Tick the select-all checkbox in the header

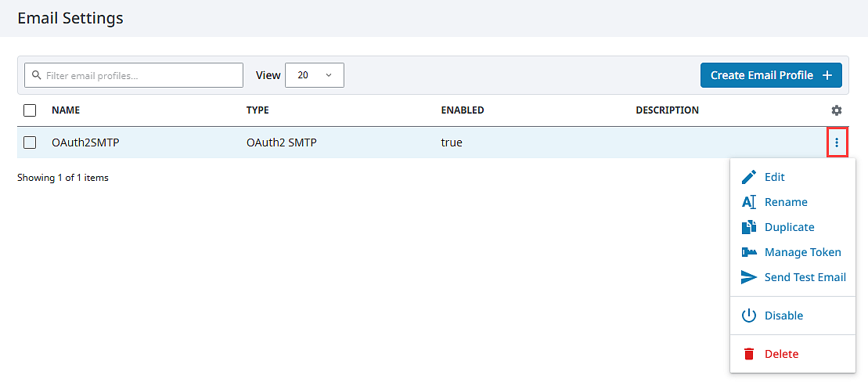point(30,110)
